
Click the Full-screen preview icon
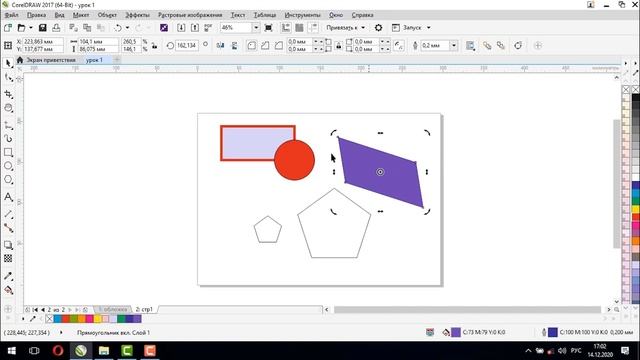point(269,28)
